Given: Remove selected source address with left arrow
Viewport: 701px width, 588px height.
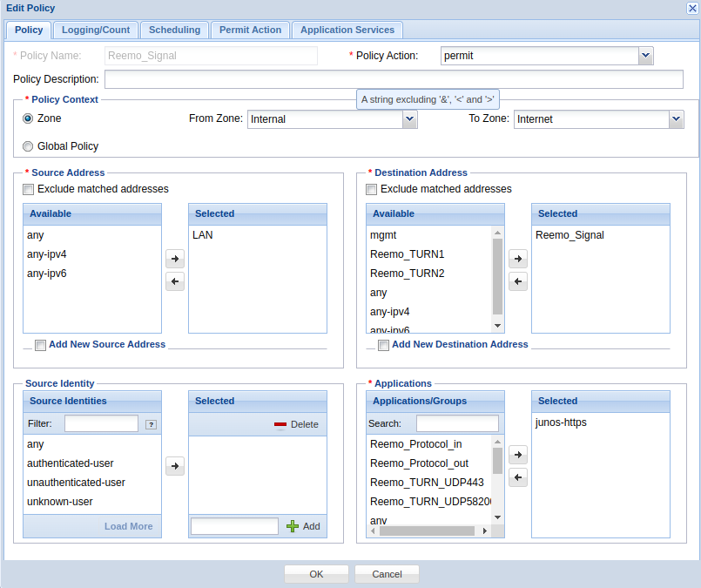Looking at the screenshot, I should [x=175, y=281].
